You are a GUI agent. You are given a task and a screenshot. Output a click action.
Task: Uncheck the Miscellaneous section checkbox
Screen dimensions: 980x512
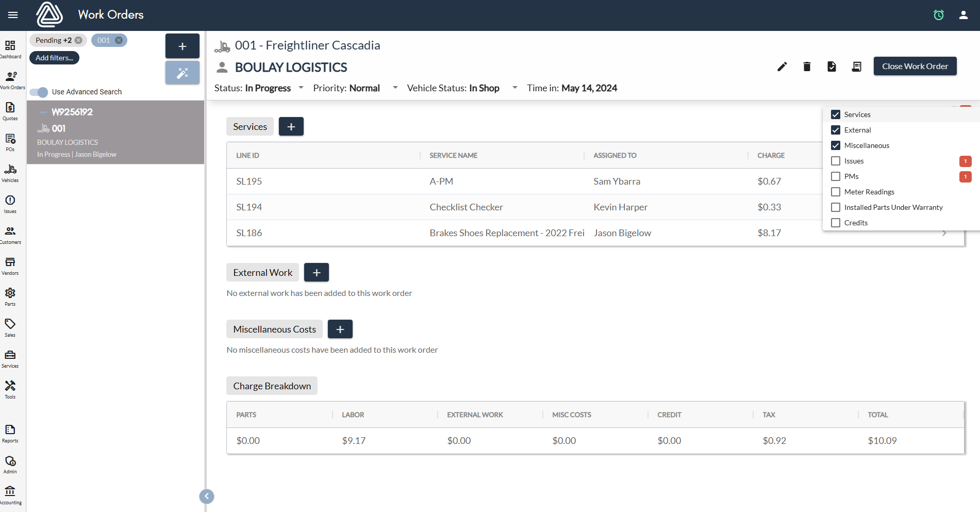pyautogui.click(x=836, y=145)
